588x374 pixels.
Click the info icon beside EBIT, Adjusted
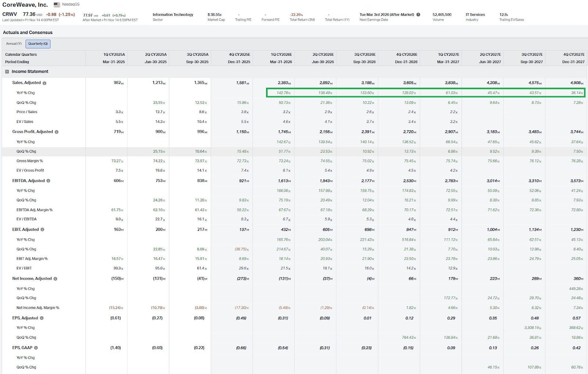tap(42, 230)
